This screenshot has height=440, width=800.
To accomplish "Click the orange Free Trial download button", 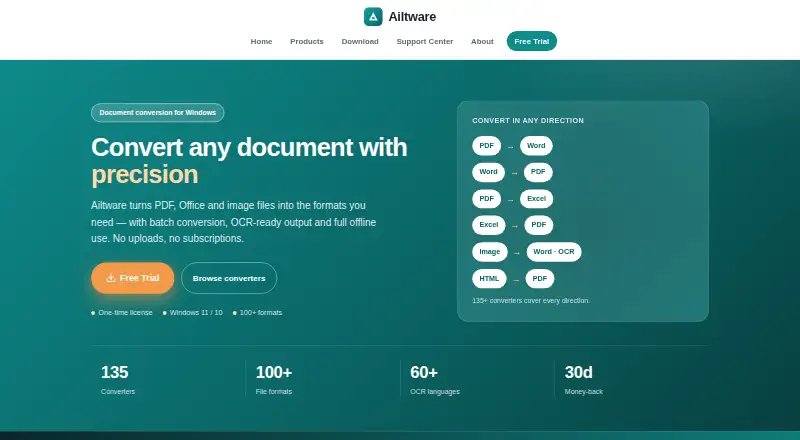I will click(133, 278).
